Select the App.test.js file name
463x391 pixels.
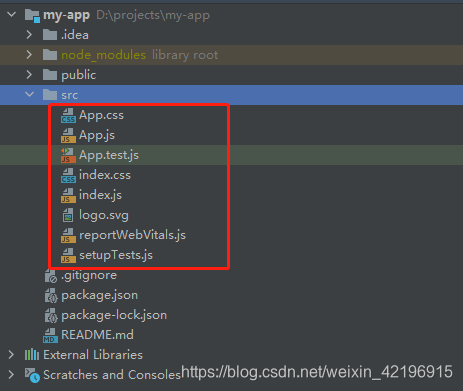point(109,155)
